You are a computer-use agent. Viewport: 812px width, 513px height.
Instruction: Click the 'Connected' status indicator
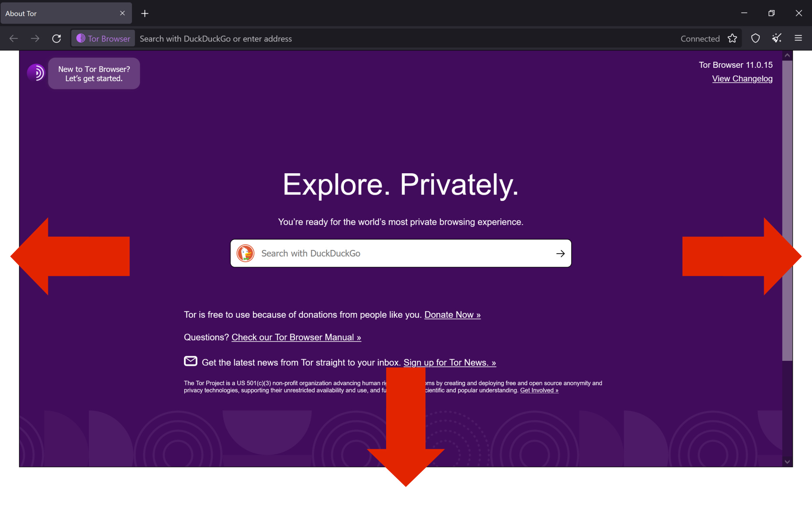(x=700, y=39)
